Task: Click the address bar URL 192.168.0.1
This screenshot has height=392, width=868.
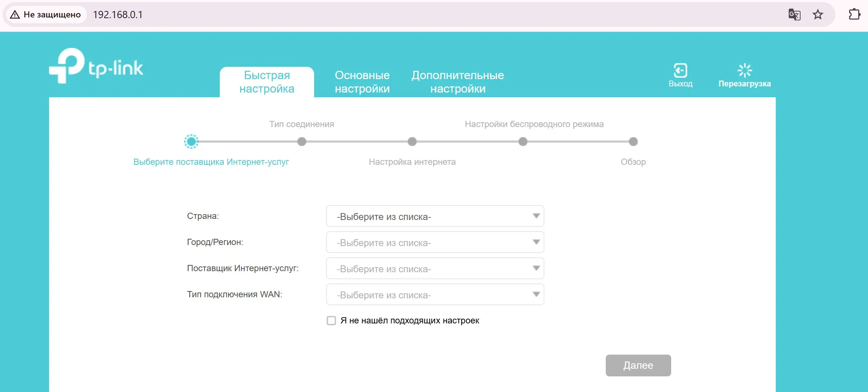Action: point(118,15)
